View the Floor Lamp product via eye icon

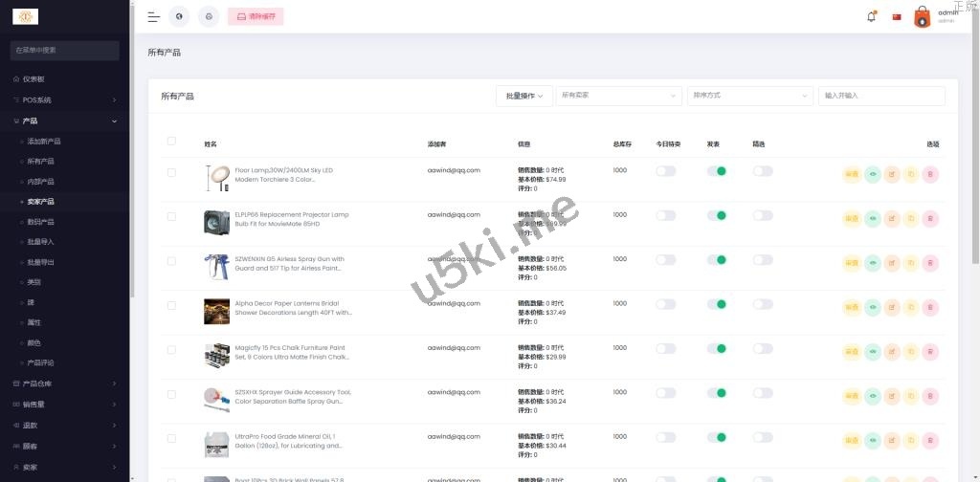click(872, 174)
